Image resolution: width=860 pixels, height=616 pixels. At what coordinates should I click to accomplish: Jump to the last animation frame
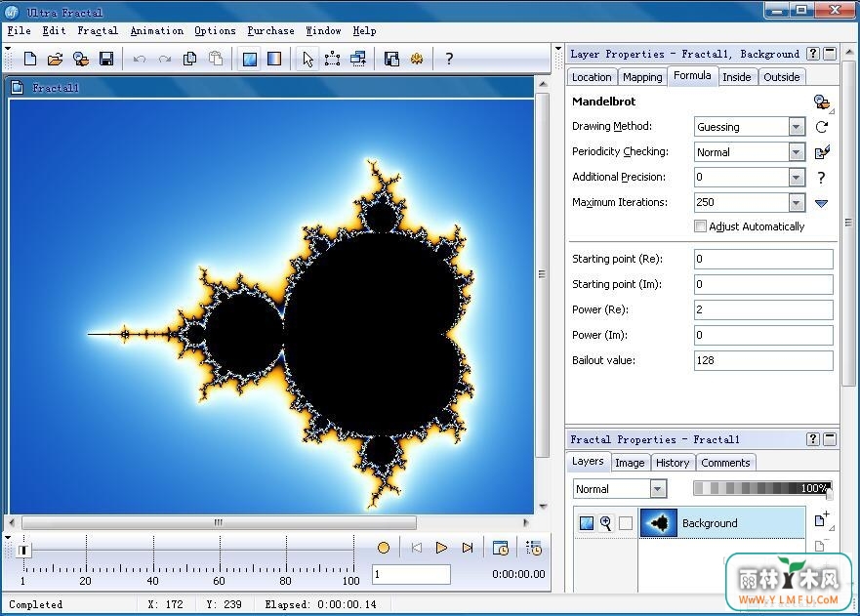(x=468, y=548)
